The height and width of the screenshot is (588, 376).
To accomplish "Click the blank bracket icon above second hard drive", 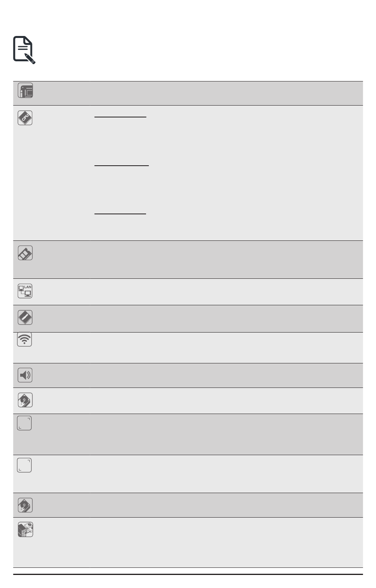I will 24,465.
